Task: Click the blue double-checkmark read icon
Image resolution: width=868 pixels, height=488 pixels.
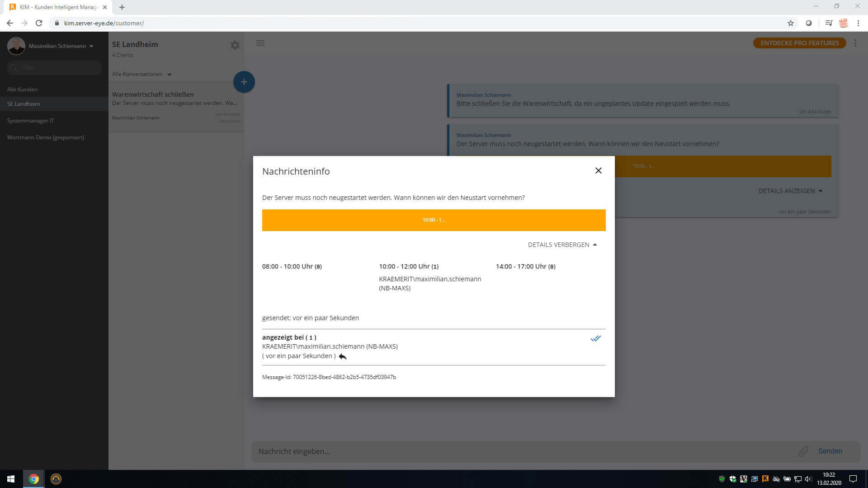Action: click(x=595, y=338)
